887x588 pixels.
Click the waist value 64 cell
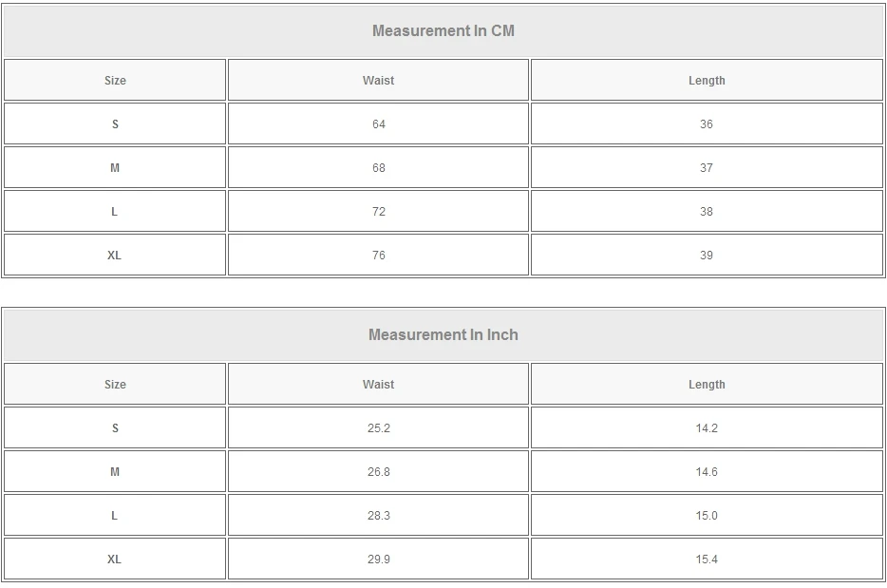tap(378, 124)
